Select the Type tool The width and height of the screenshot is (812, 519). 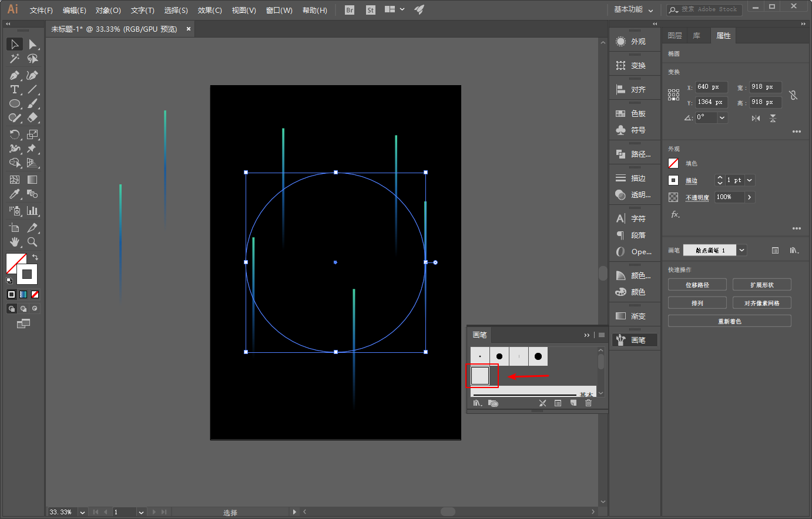pyautogui.click(x=15, y=90)
